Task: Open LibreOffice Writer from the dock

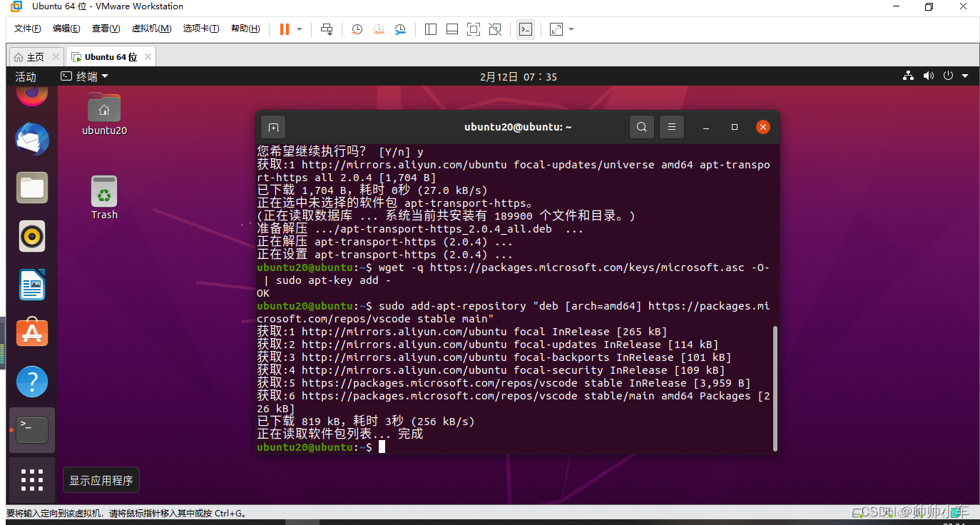Action: (32, 285)
